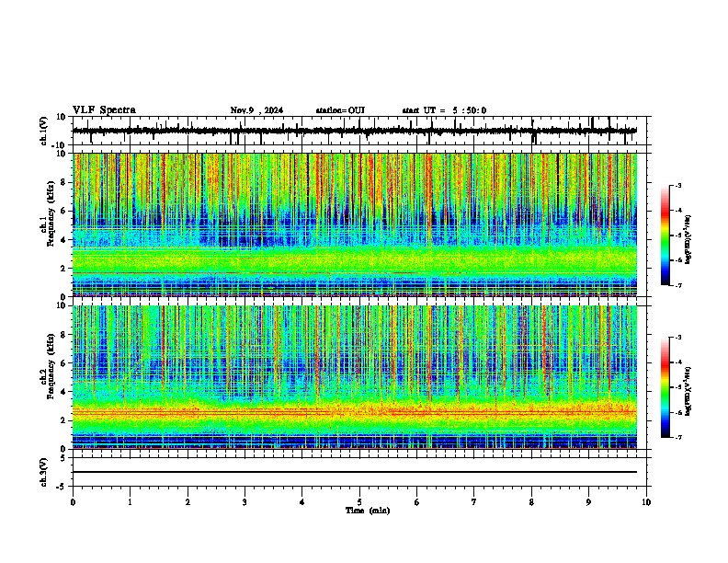Click the "-5" tick on the ch.3(V) axis
728x563 pixels.
(x=62, y=487)
